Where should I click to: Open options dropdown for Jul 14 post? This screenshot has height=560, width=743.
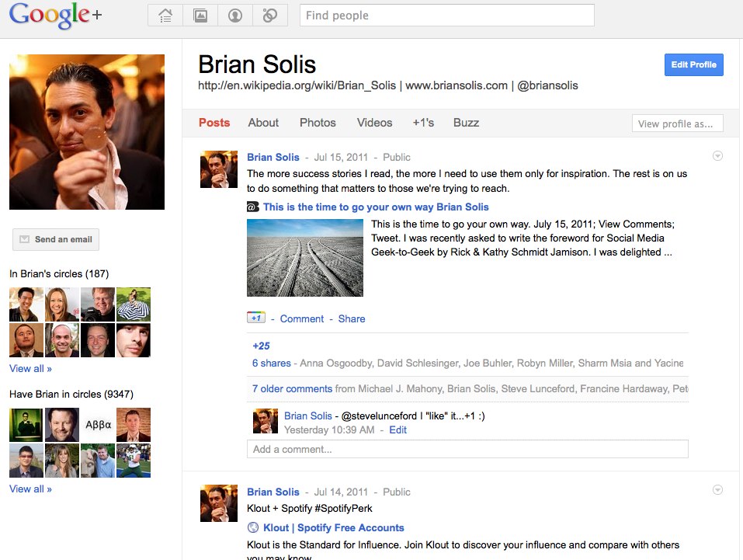click(x=718, y=490)
